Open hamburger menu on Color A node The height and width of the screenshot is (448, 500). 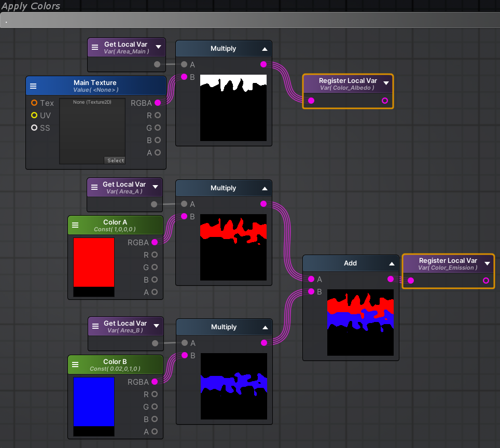pyautogui.click(x=75, y=225)
